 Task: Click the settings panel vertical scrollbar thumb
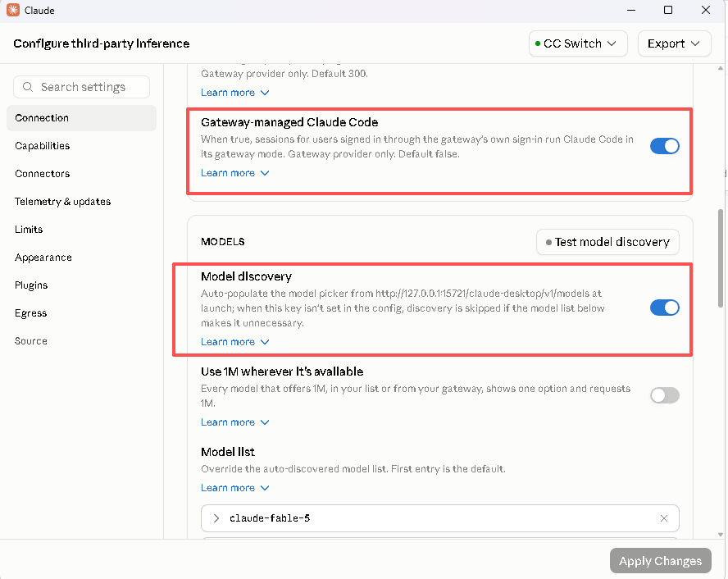click(x=721, y=258)
